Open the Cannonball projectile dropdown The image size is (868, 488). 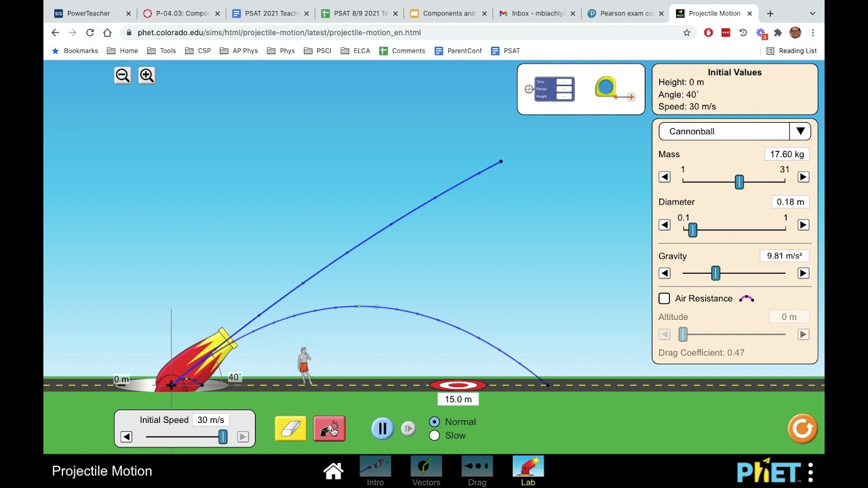tap(734, 131)
